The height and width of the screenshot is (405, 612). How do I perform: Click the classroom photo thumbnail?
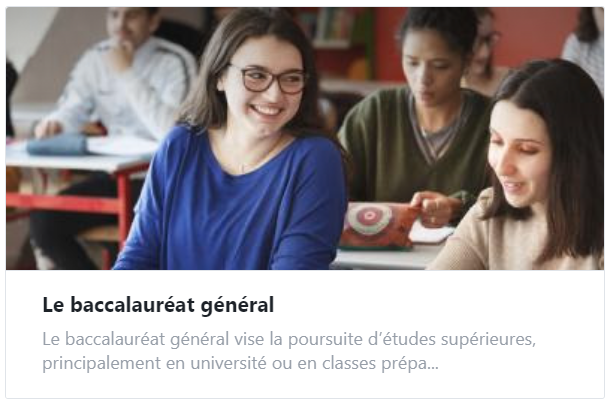tap(305, 139)
